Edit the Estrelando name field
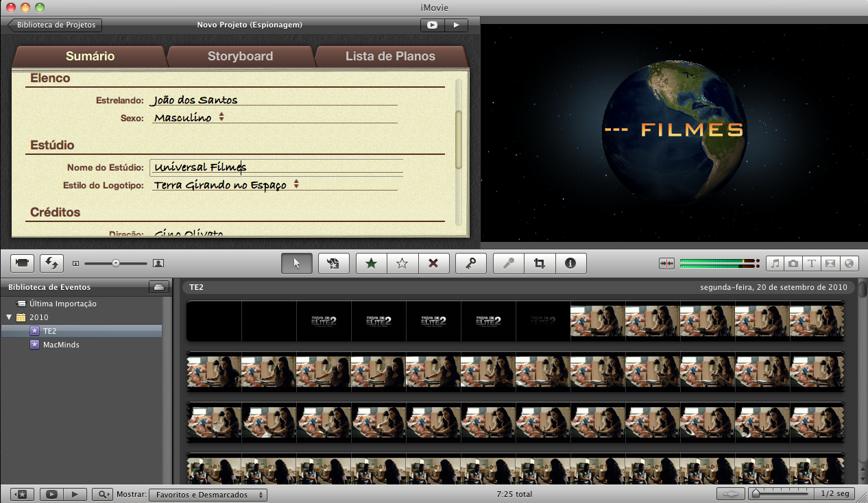Image resolution: width=868 pixels, height=503 pixels. point(274,100)
